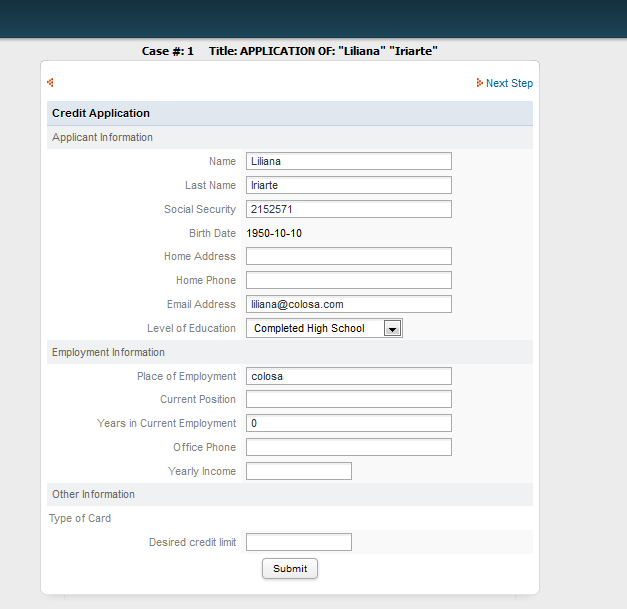Image resolution: width=627 pixels, height=609 pixels.
Task: Click the Employment Information section header
Action: pyautogui.click(x=108, y=352)
